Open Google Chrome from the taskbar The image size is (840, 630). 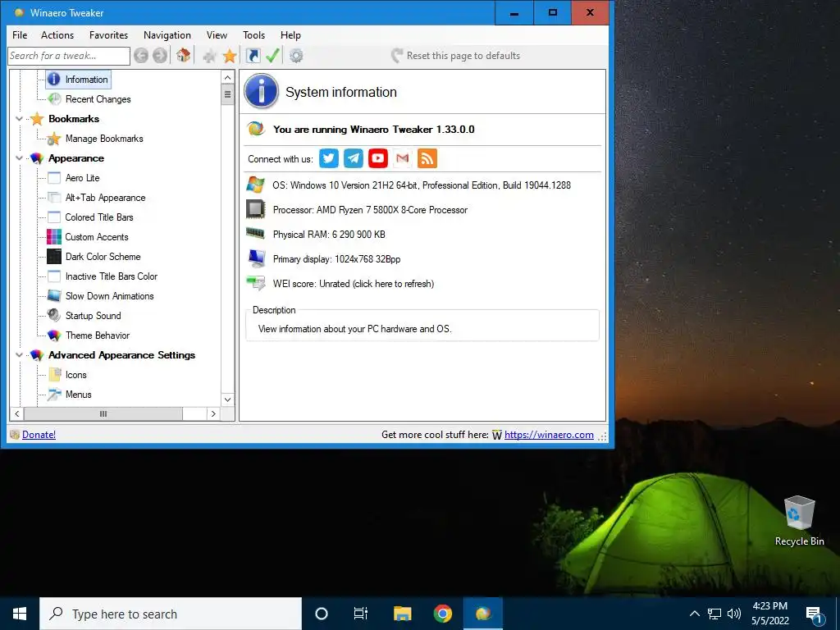click(442, 614)
